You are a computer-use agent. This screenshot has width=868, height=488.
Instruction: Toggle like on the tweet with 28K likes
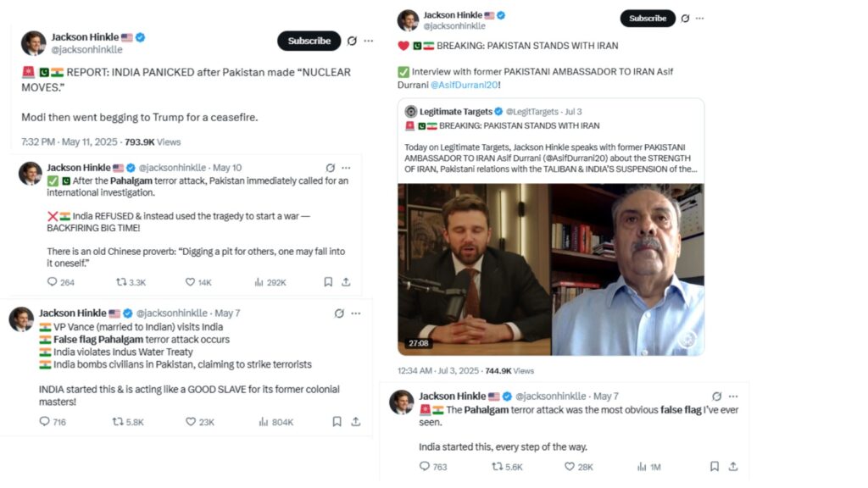pos(570,466)
